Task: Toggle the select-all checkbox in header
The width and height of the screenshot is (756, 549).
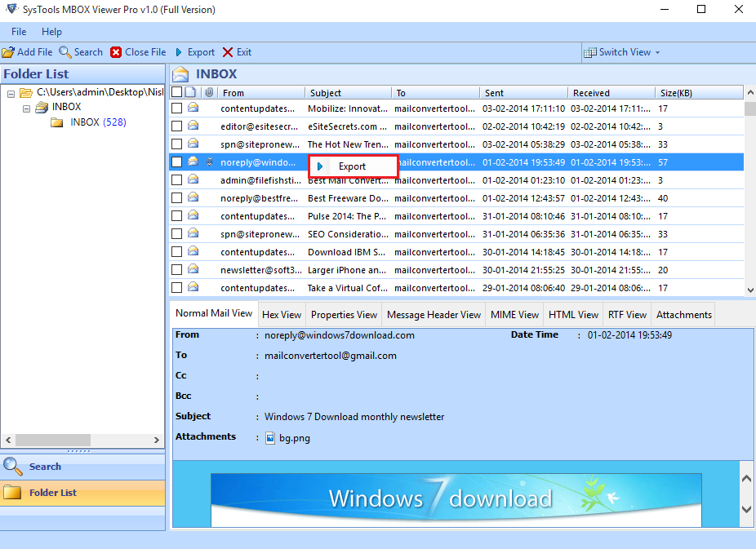Action: pyautogui.click(x=177, y=92)
